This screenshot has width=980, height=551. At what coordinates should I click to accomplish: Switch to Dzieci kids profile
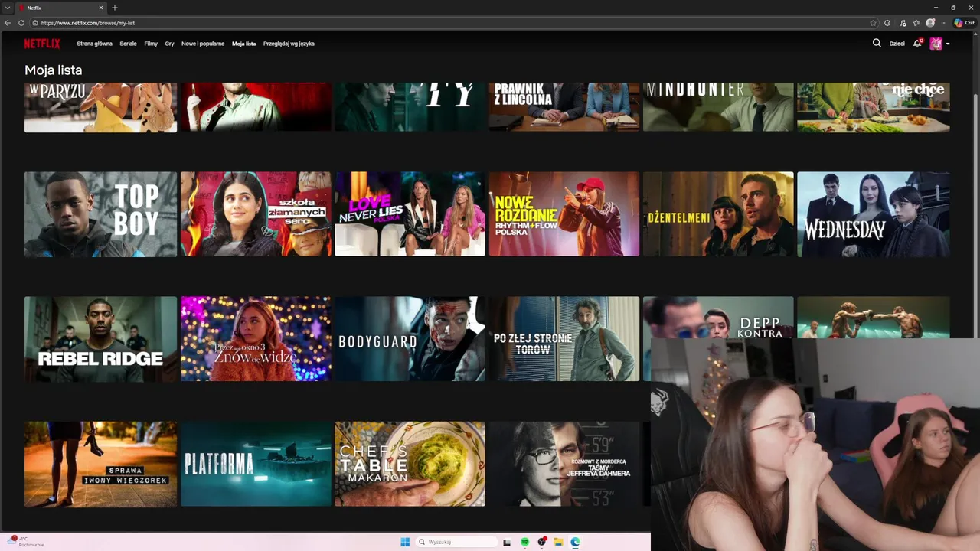[x=897, y=44]
